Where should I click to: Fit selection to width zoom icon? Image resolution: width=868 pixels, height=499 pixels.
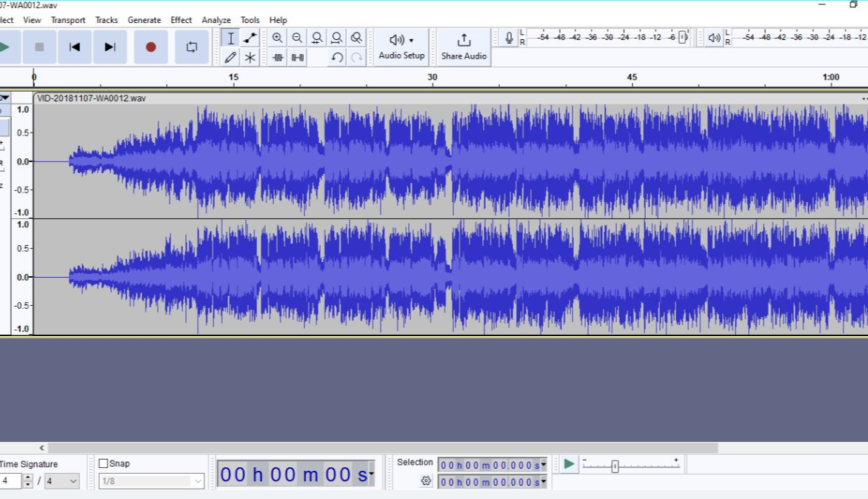[x=317, y=38]
